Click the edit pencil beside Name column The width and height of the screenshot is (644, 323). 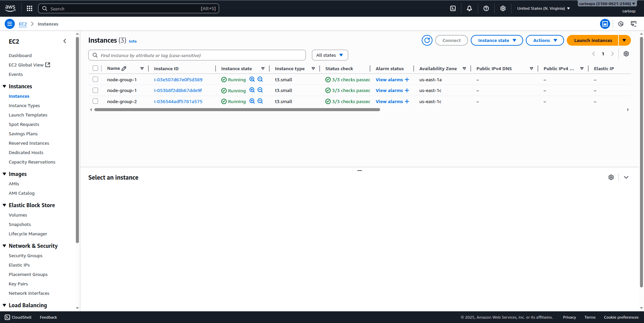[124, 68]
